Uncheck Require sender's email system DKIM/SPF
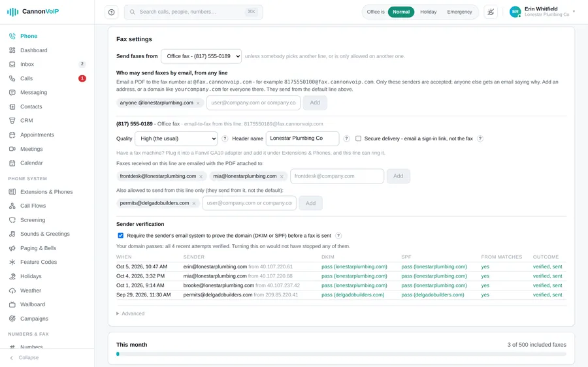The image size is (588, 367). pyautogui.click(x=120, y=236)
